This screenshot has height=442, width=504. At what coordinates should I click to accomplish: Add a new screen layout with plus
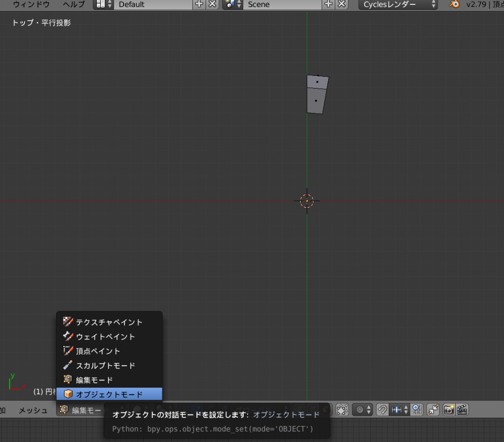coord(199,4)
